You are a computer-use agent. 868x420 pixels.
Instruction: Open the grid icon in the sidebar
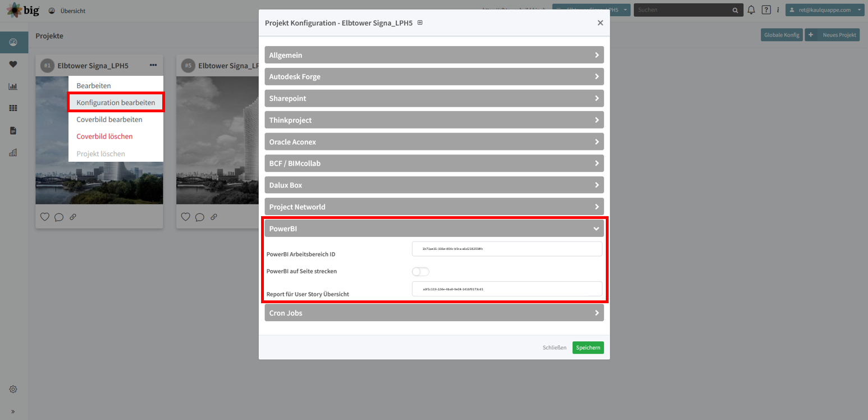[x=13, y=108]
